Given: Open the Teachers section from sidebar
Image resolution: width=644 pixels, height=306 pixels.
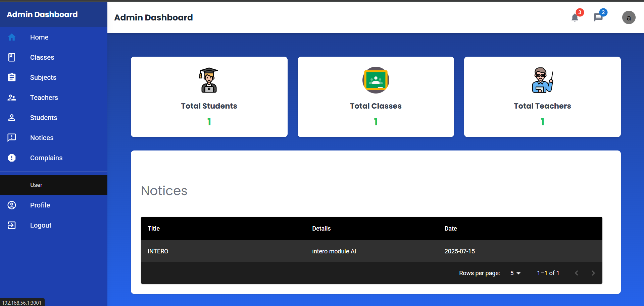Looking at the screenshot, I should [x=44, y=98].
